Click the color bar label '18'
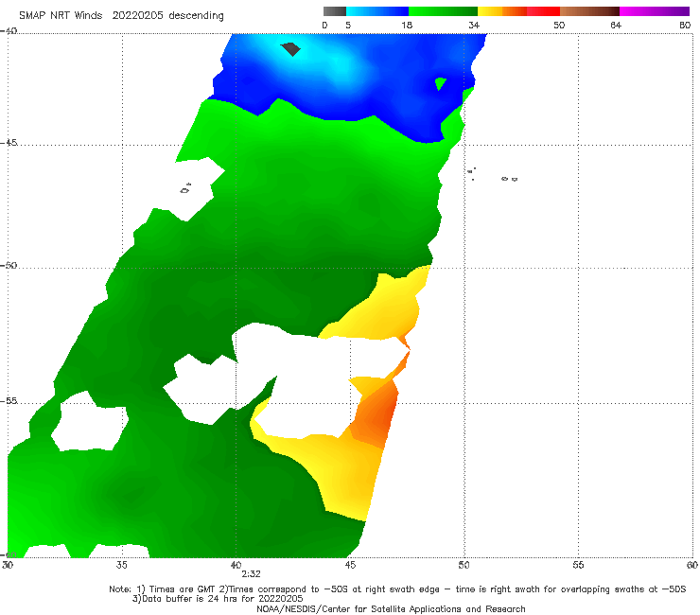The height and width of the screenshot is (615, 700). [x=407, y=26]
